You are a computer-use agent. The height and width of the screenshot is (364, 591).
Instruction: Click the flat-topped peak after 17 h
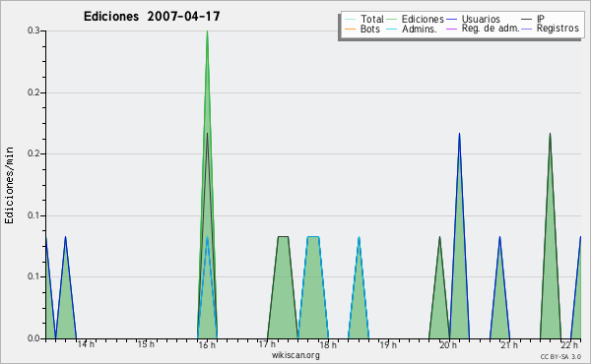pos(283,237)
